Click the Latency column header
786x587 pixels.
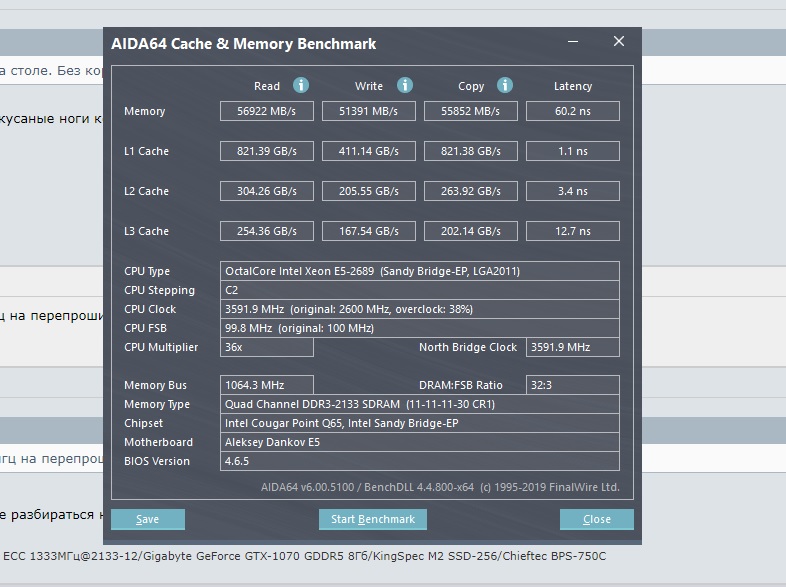point(572,86)
